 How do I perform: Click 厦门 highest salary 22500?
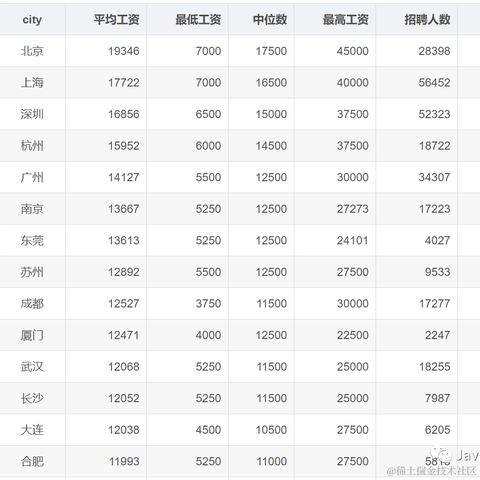tap(353, 335)
